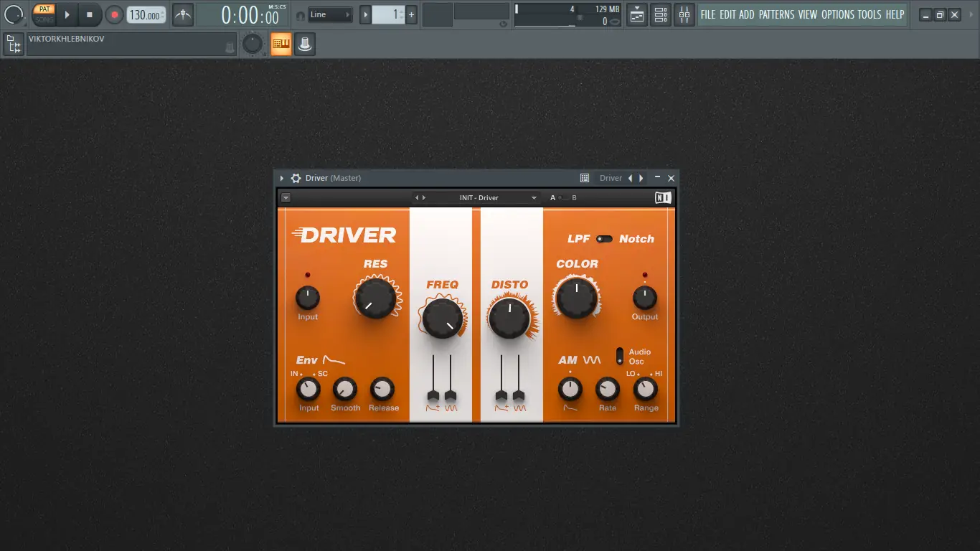Viewport: 980px width, 551px height.
Task: Toggle the LPF / Notch filter switch
Action: coord(605,239)
